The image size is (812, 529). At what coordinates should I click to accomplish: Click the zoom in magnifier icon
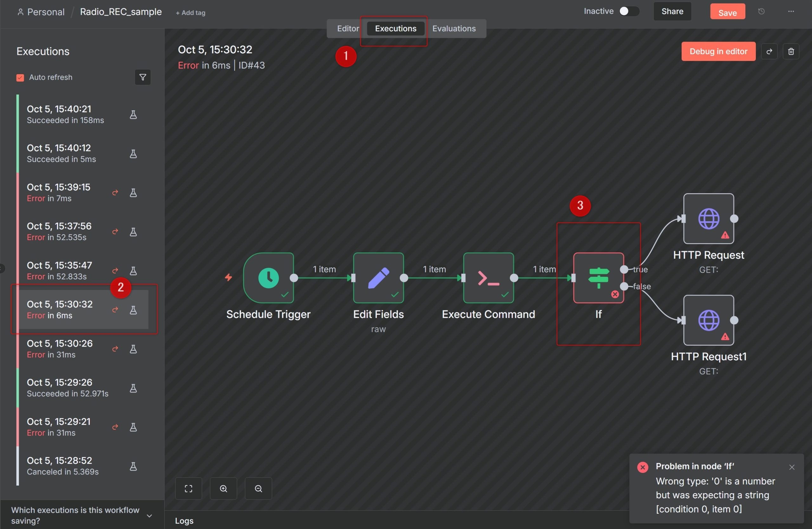click(224, 488)
